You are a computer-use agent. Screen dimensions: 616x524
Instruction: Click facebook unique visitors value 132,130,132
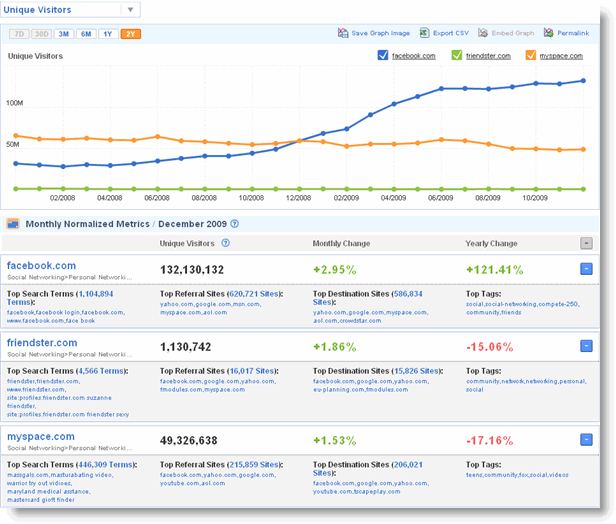(x=192, y=270)
